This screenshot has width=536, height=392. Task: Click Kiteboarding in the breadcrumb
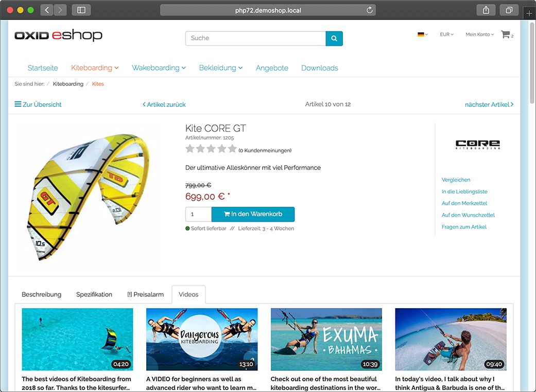pos(68,84)
